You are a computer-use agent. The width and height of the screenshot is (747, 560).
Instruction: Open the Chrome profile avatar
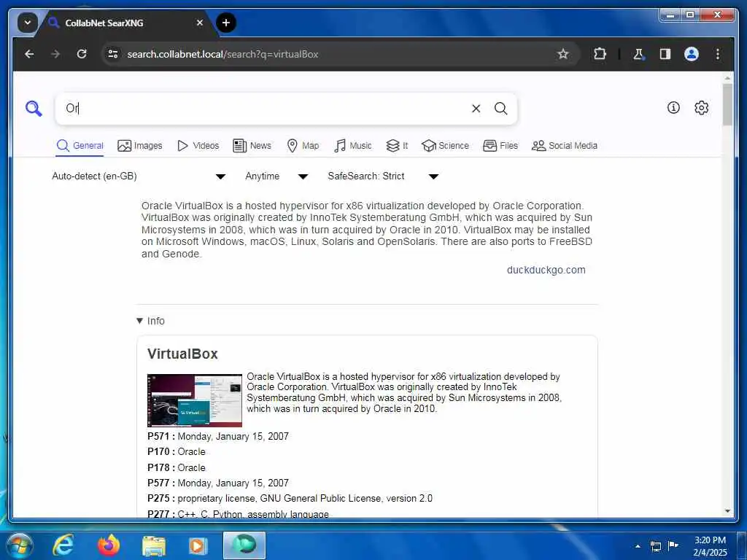pos(692,54)
